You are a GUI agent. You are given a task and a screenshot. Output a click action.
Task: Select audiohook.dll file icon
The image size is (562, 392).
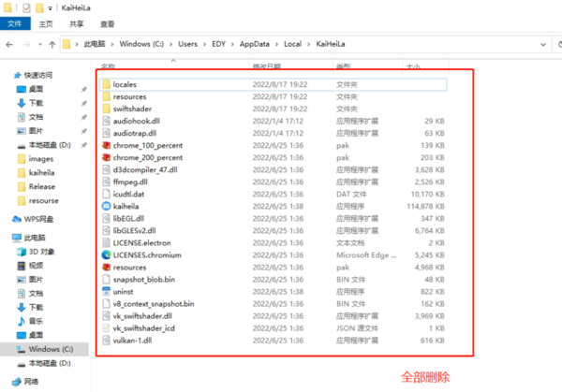[106, 121]
